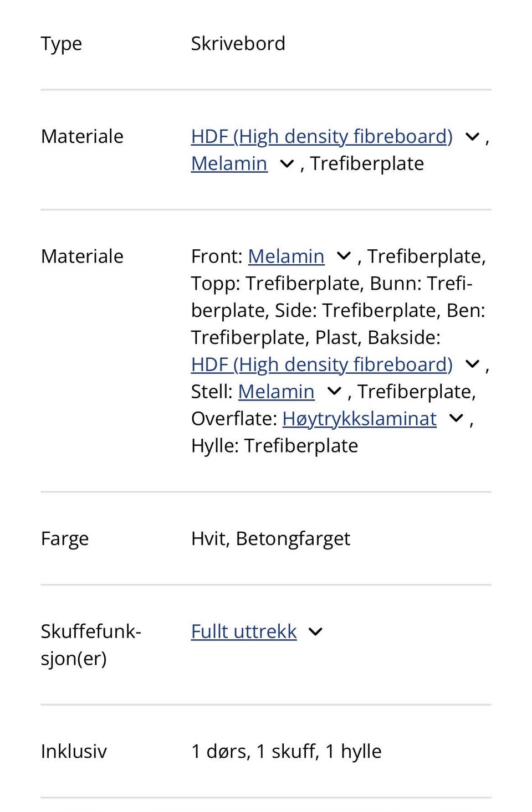This screenshot has width=532, height=812.
Task: Open the HDF (High density fibreboard) link
Action: coord(321,136)
